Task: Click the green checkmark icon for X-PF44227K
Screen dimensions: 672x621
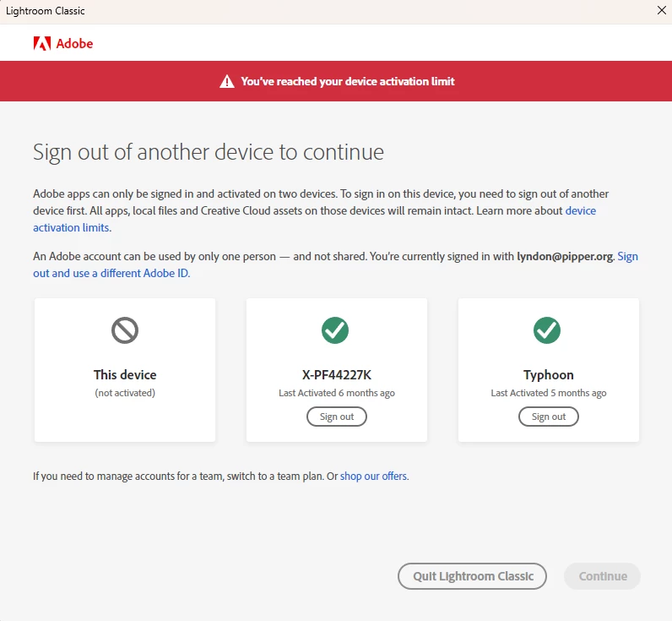Action: click(335, 330)
